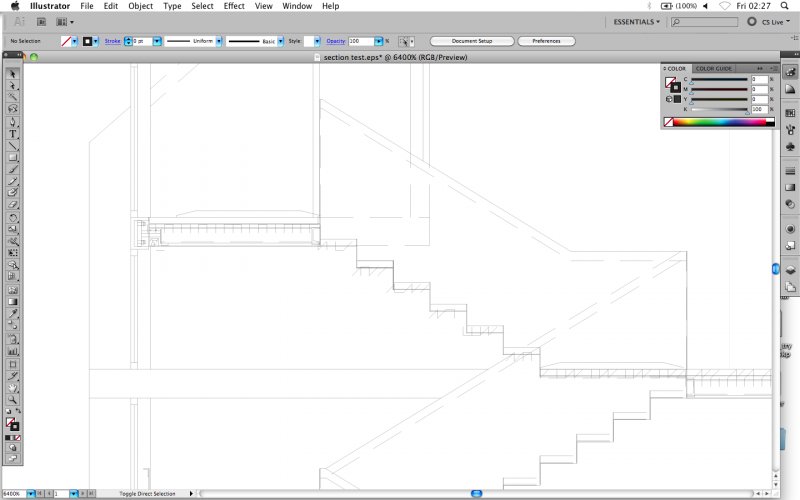Open the stroke color dropdown in control bar
800x500 pixels.
click(x=95, y=41)
